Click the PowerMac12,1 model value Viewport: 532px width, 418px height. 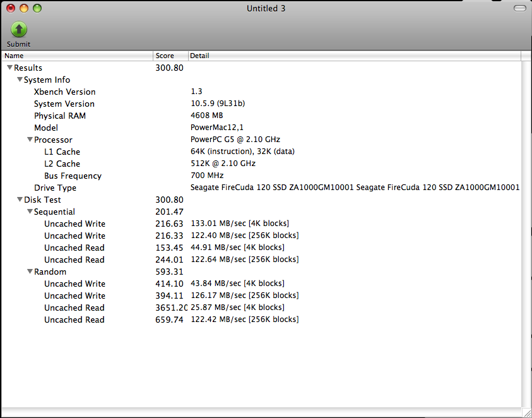click(217, 128)
